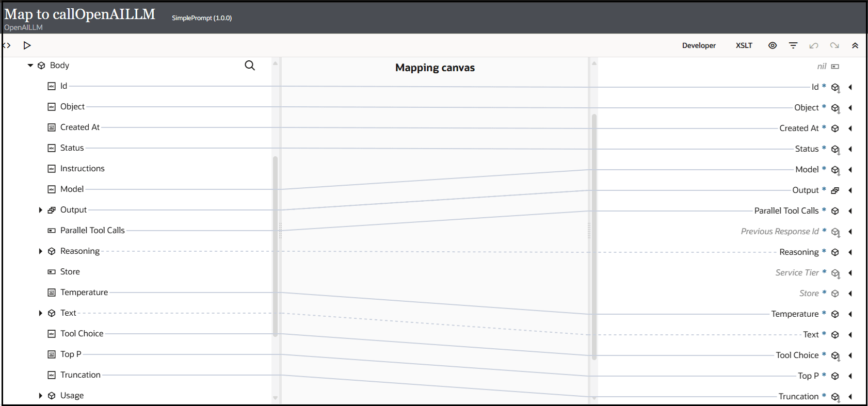This screenshot has height=406, width=868.
Task: Click the target Temperature element icon
Action: tap(835, 314)
